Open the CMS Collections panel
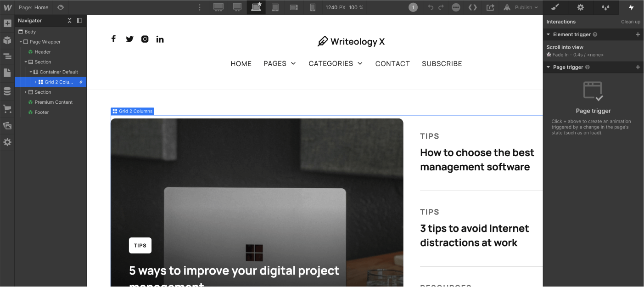The image size is (644, 287). (x=7, y=91)
